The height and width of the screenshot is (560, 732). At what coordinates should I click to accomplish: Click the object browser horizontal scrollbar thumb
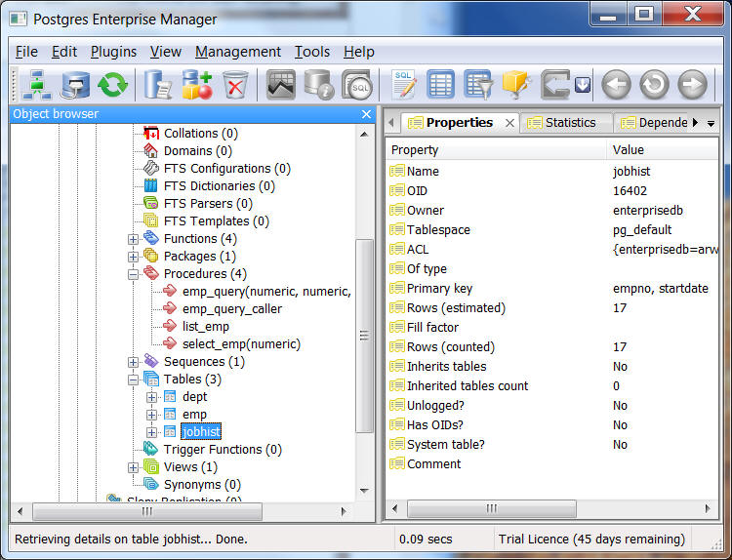pyautogui.click(x=147, y=511)
